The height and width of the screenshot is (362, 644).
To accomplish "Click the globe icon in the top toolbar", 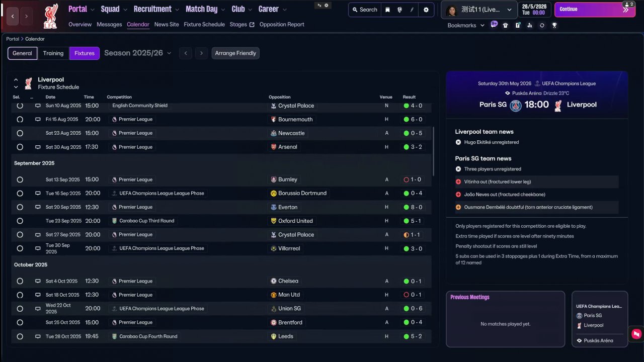I will 400,10.
